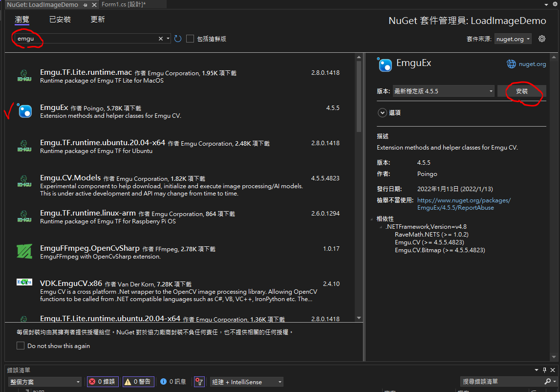Image resolution: width=560 pixels, height=392 pixels.
Task: Click the RaveMath.NETS dependency entry
Action: [431, 235]
